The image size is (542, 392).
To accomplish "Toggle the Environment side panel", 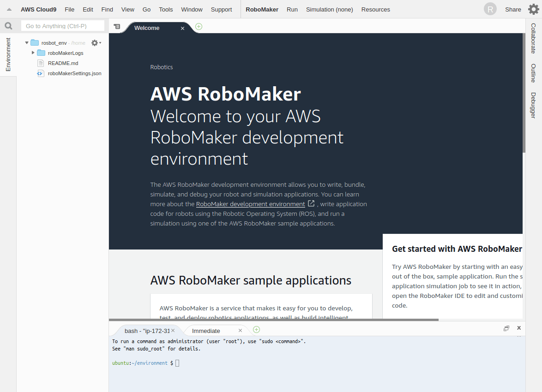I will click(8, 54).
